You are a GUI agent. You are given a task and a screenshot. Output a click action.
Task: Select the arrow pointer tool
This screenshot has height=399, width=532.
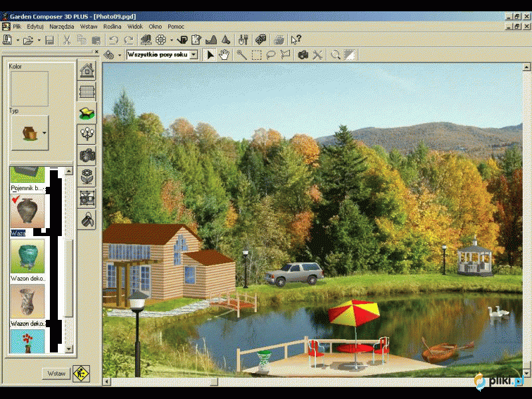point(210,55)
